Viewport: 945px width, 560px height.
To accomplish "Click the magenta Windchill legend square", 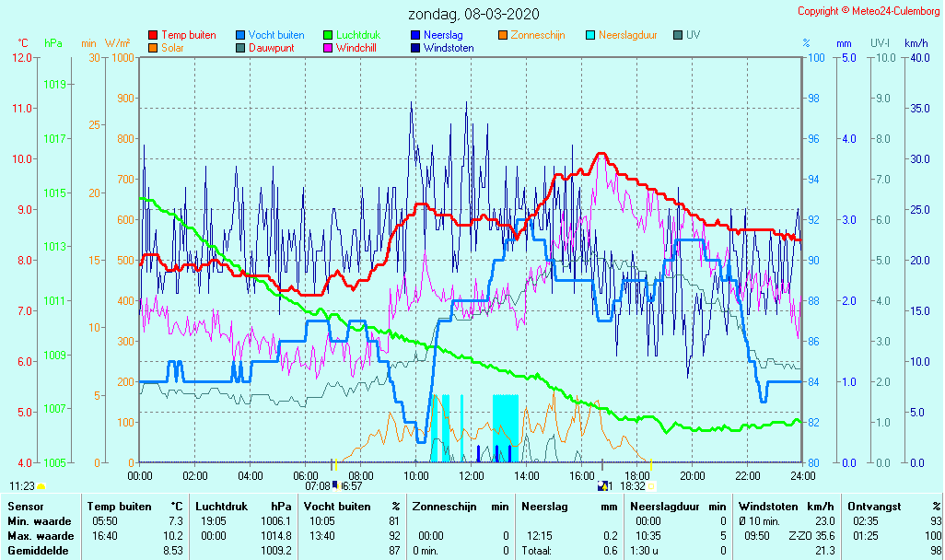I will click(x=328, y=48).
